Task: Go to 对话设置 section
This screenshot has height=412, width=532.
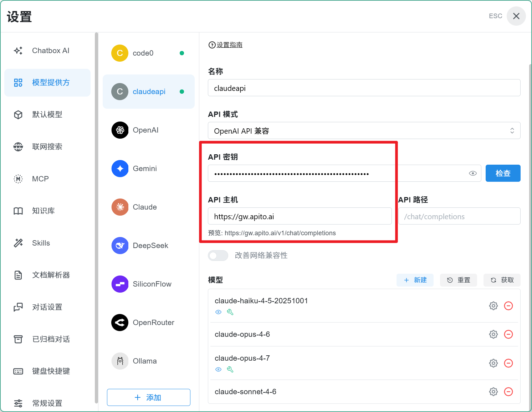Action: click(x=47, y=307)
